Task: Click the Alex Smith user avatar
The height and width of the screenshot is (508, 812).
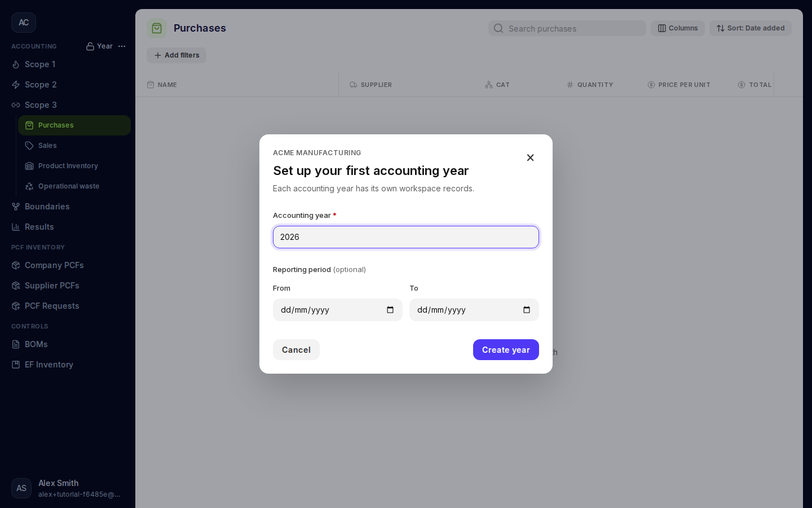Action: pyautogui.click(x=21, y=488)
